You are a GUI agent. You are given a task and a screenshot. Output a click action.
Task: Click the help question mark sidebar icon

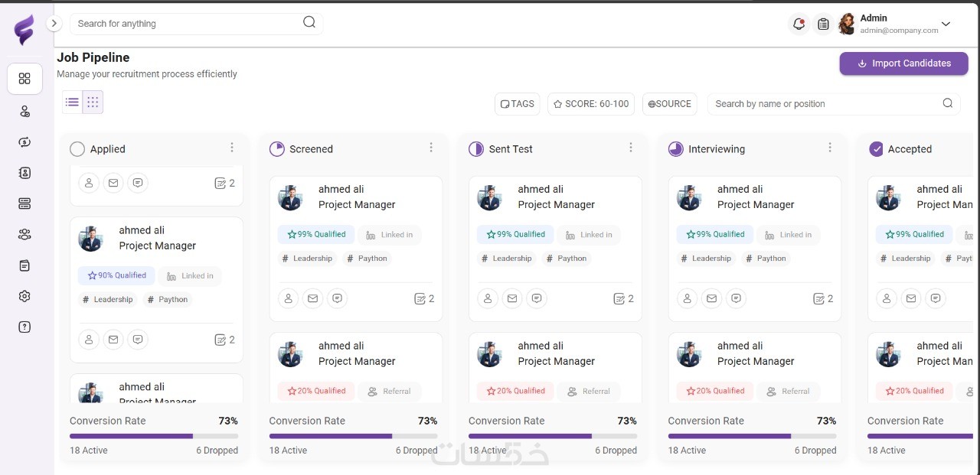tap(24, 327)
